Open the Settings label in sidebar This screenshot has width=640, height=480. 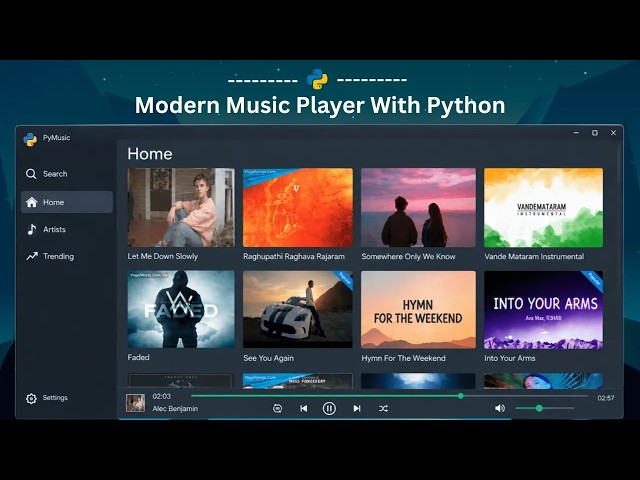point(55,398)
